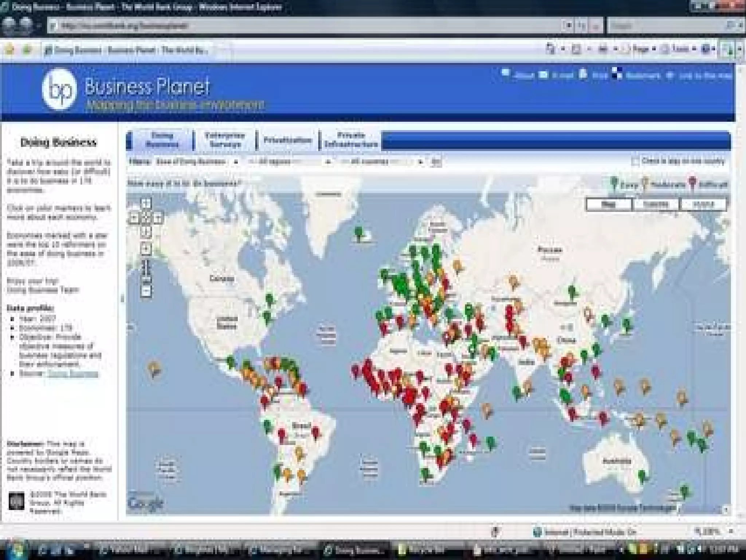Switch map to Satellite view
746x560 pixels.
[x=656, y=204]
